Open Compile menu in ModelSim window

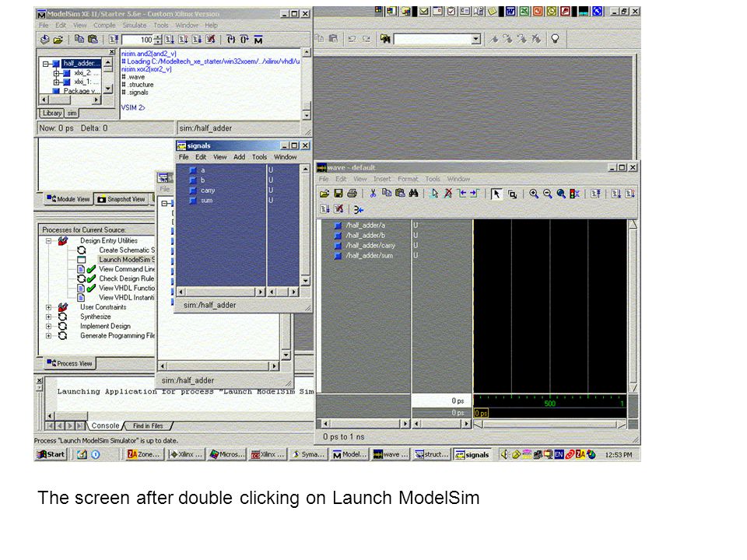[104, 25]
